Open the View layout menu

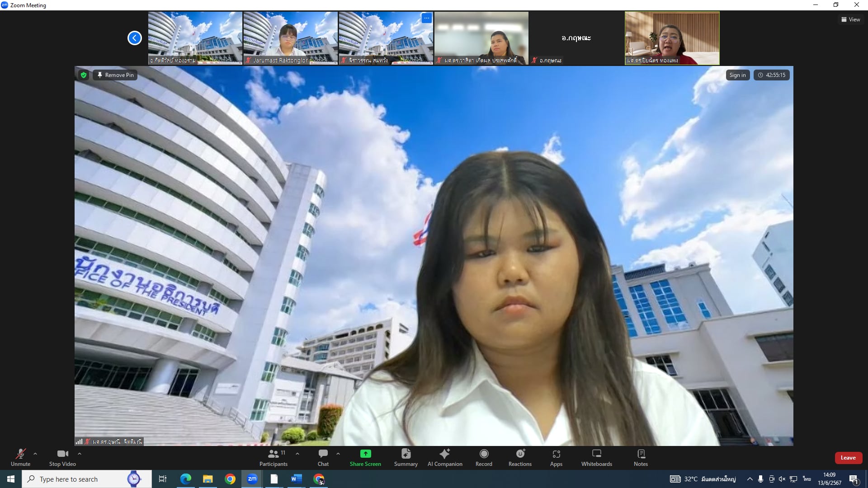(x=850, y=19)
